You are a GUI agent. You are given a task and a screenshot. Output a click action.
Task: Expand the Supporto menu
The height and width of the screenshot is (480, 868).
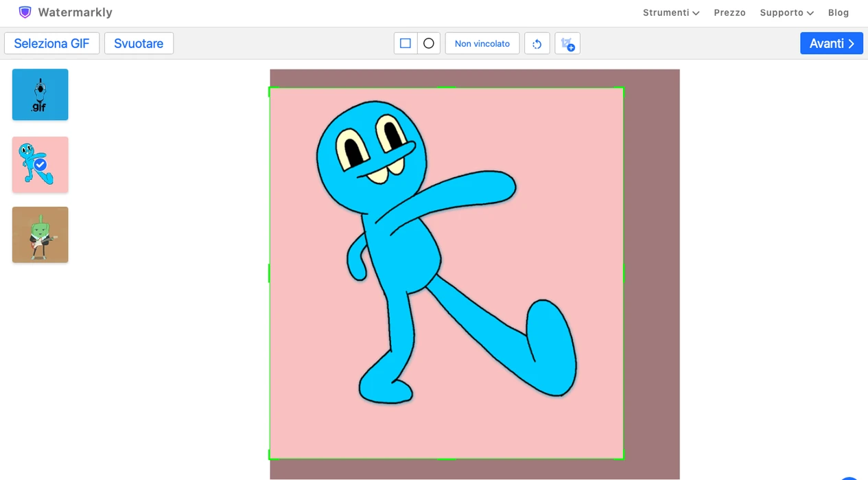point(787,12)
